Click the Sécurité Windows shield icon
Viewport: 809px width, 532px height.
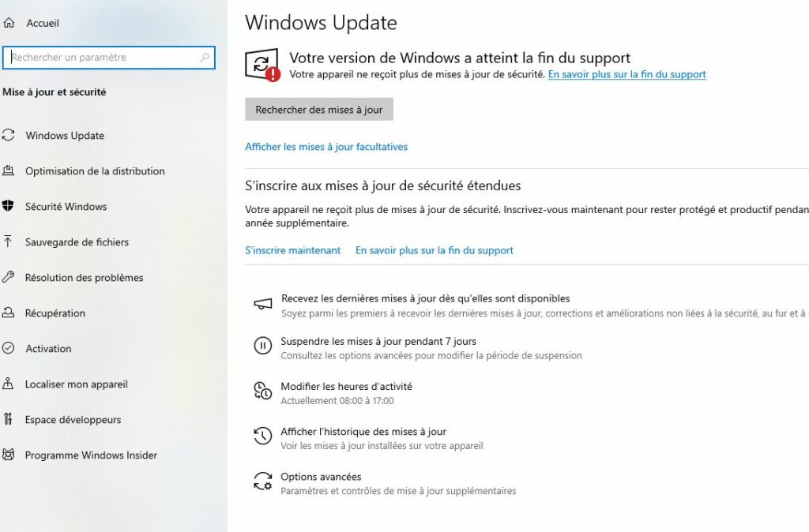tap(8, 206)
